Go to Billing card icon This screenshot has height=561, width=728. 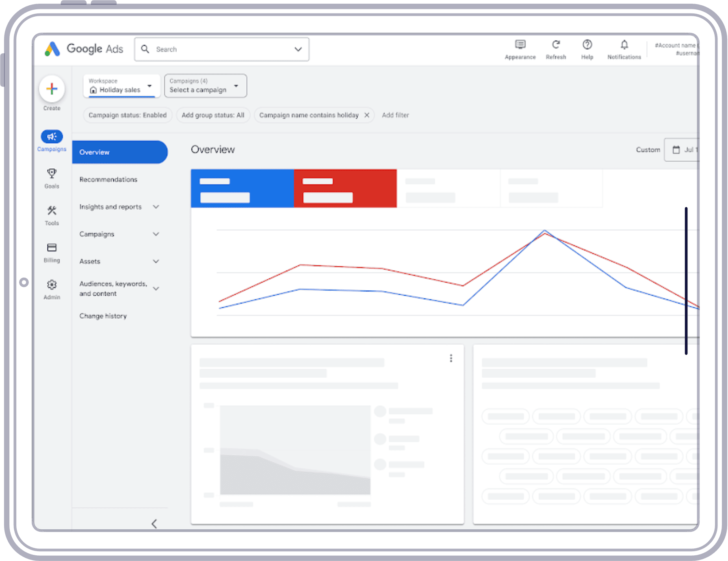click(x=52, y=248)
